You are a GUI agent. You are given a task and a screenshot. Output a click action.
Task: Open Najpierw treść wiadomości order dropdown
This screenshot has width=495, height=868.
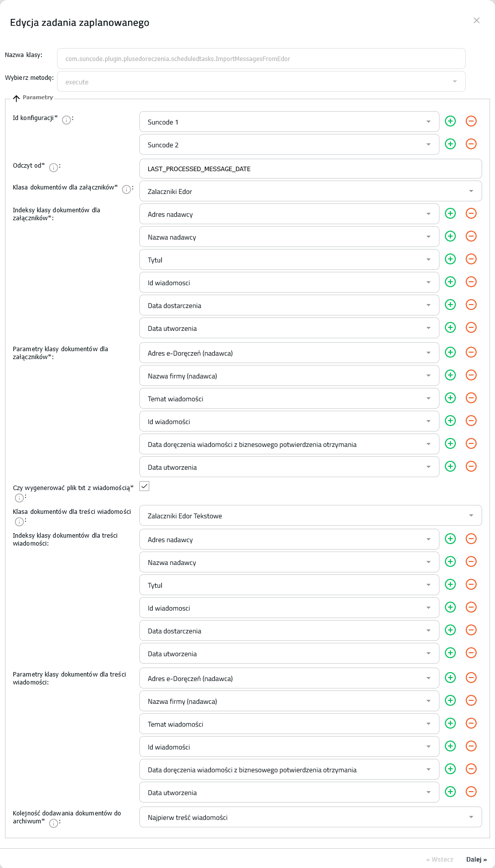coord(310,817)
